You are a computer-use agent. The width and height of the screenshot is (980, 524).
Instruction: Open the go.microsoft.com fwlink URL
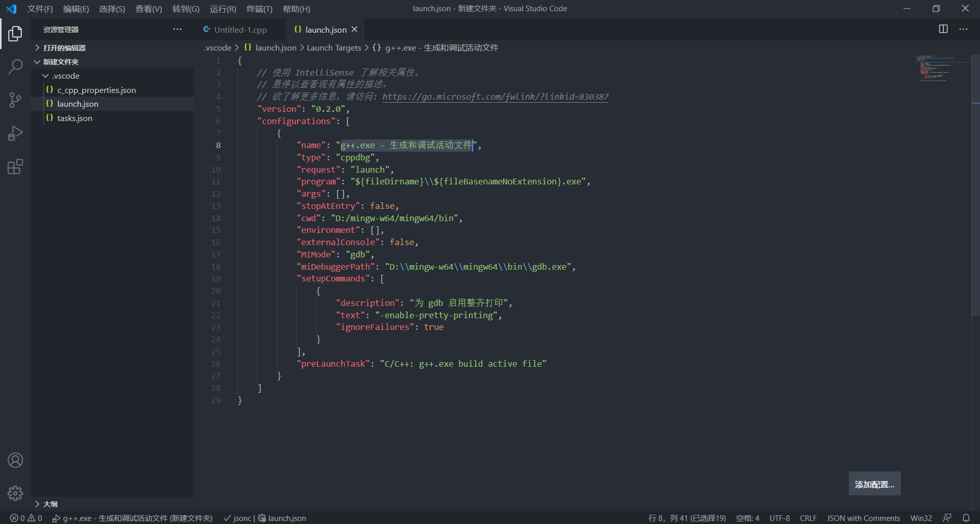[495, 97]
